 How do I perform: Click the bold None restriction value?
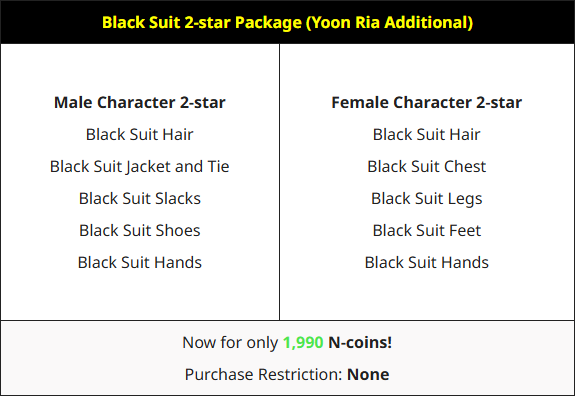(368, 374)
